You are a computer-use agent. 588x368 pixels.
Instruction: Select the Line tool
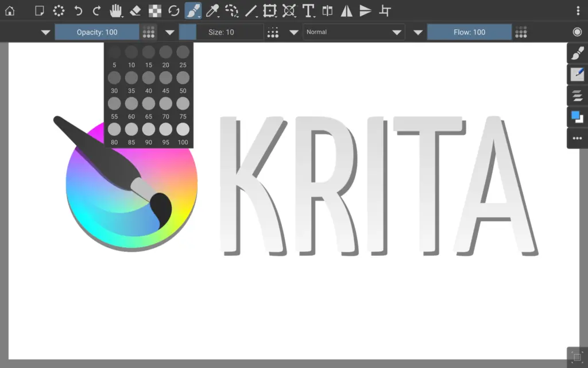point(251,11)
